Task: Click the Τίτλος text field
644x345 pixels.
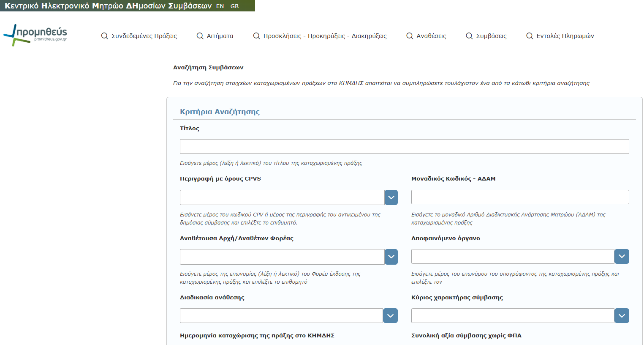Action: (x=405, y=146)
